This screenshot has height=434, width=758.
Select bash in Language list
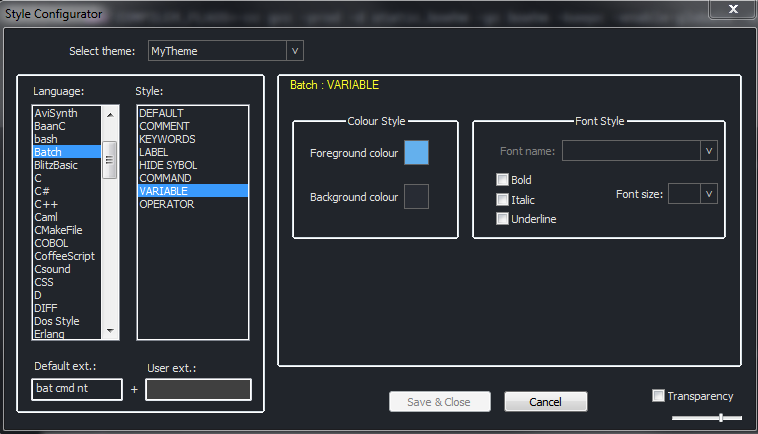[x=67, y=139]
